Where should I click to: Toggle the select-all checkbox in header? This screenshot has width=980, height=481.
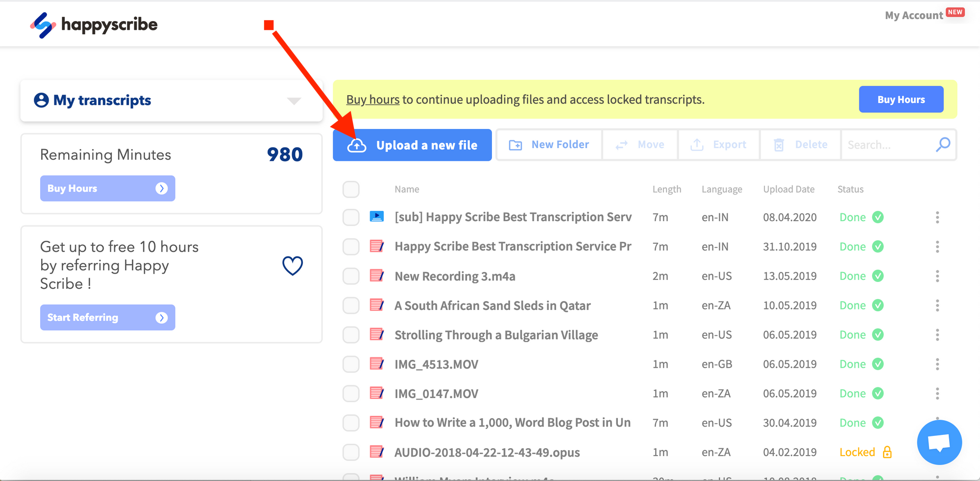coord(351,189)
